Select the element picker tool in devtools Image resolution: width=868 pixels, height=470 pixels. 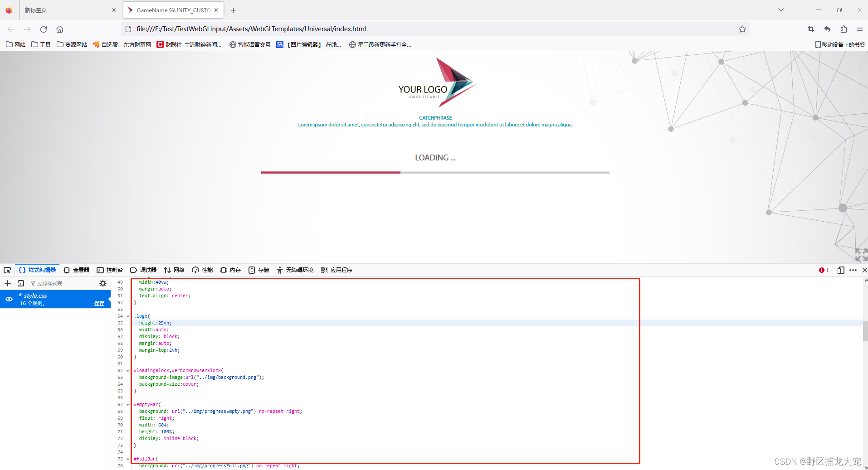tap(7, 270)
